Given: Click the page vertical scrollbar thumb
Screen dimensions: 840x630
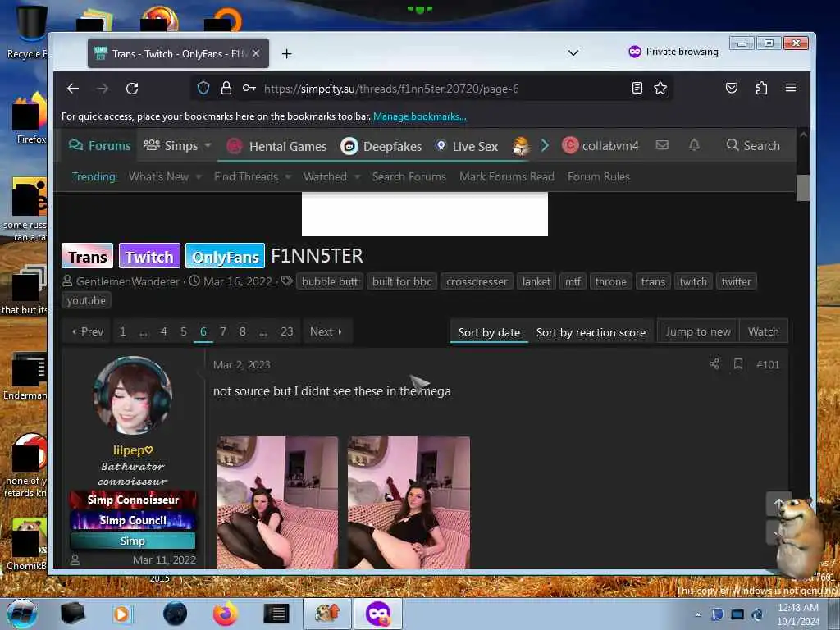Looking at the screenshot, I should pyautogui.click(x=803, y=188).
